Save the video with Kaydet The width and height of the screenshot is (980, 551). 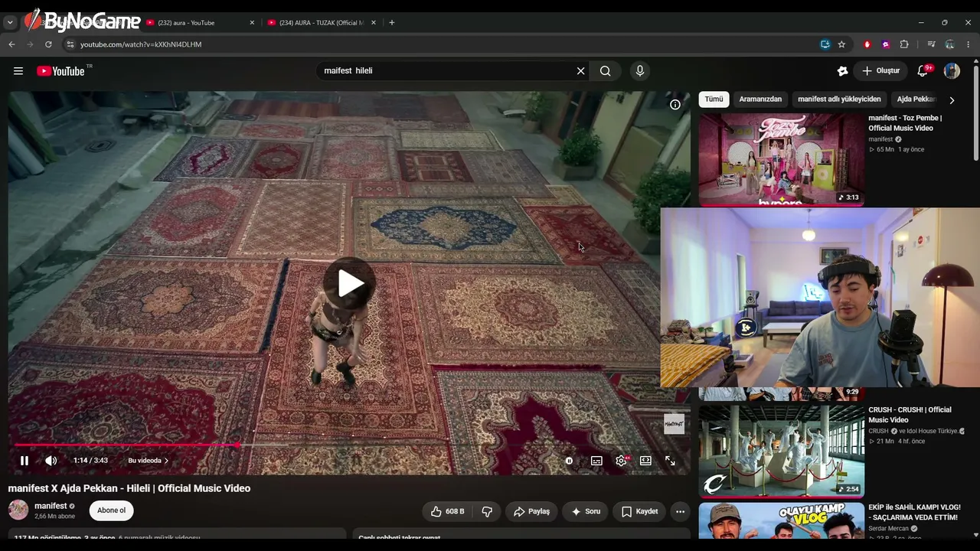(639, 511)
